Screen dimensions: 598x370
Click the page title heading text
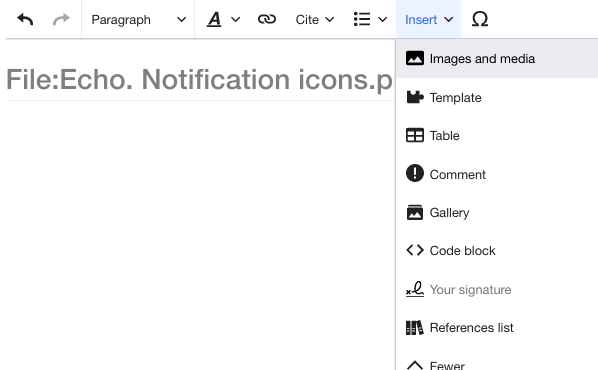click(199, 80)
